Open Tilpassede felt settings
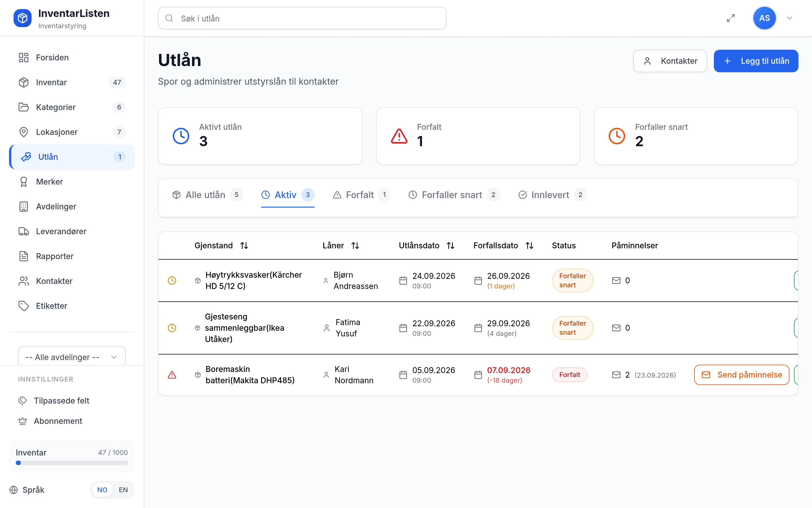This screenshot has width=812, height=508. click(x=72, y=400)
